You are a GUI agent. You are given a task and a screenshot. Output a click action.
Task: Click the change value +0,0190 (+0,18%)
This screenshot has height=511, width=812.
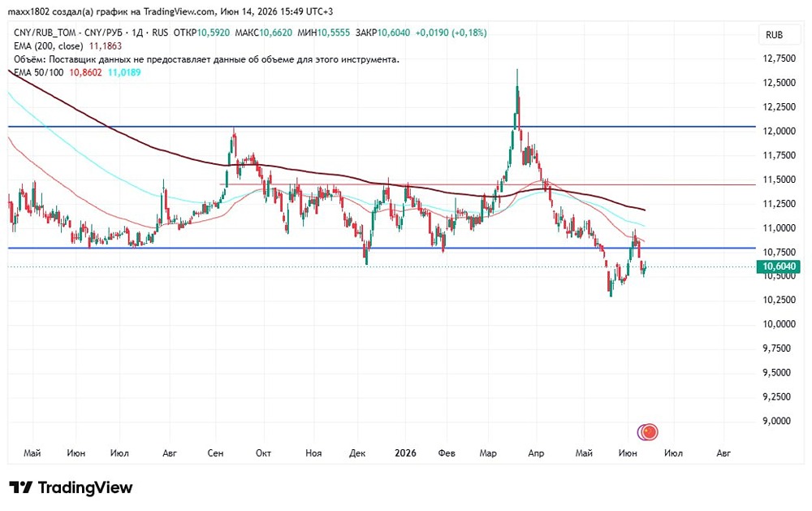[x=451, y=32]
